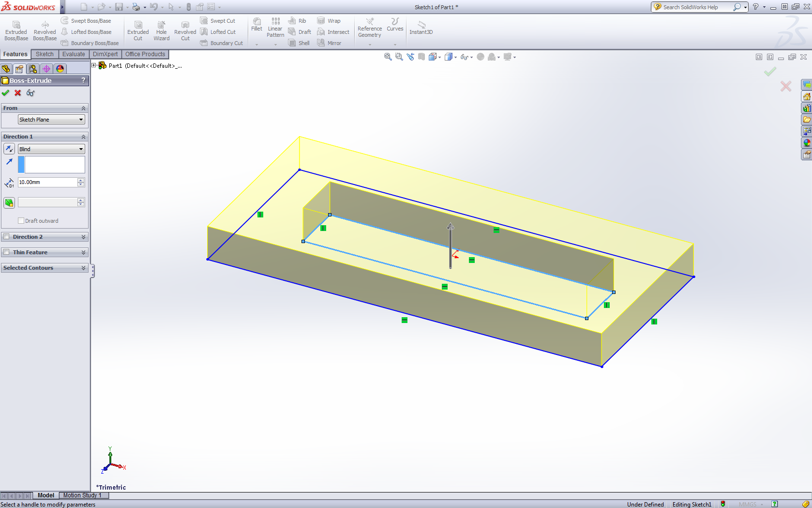Click the Revolved Boss/Base tool
The image size is (812, 508).
click(x=45, y=31)
